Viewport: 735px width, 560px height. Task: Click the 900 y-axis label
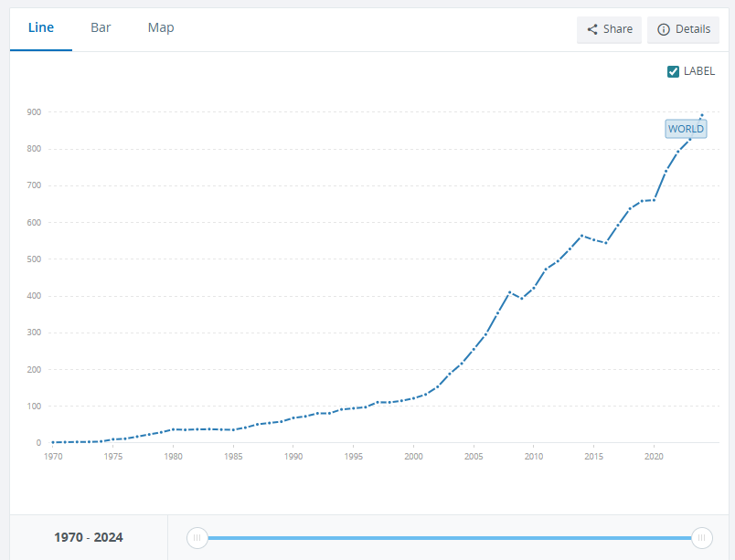(34, 111)
